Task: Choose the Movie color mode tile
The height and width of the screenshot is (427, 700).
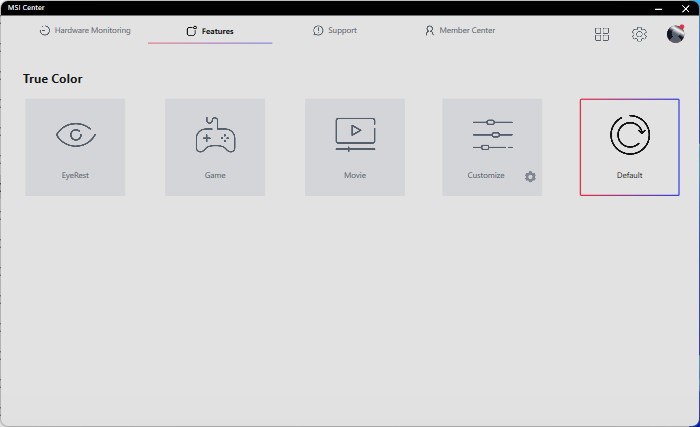Action: point(355,147)
